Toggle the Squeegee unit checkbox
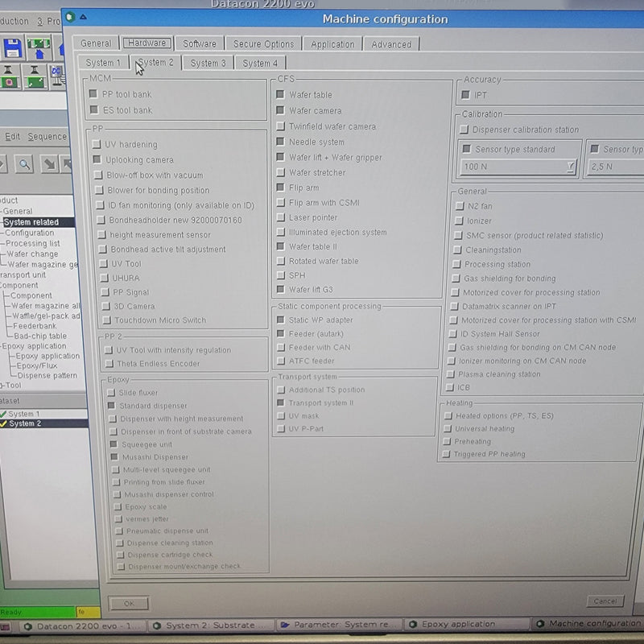The height and width of the screenshot is (644, 644). 114,444
